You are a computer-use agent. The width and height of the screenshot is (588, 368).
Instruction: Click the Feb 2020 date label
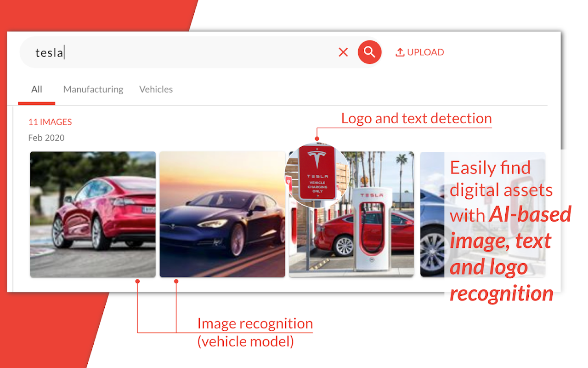pos(46,138)
